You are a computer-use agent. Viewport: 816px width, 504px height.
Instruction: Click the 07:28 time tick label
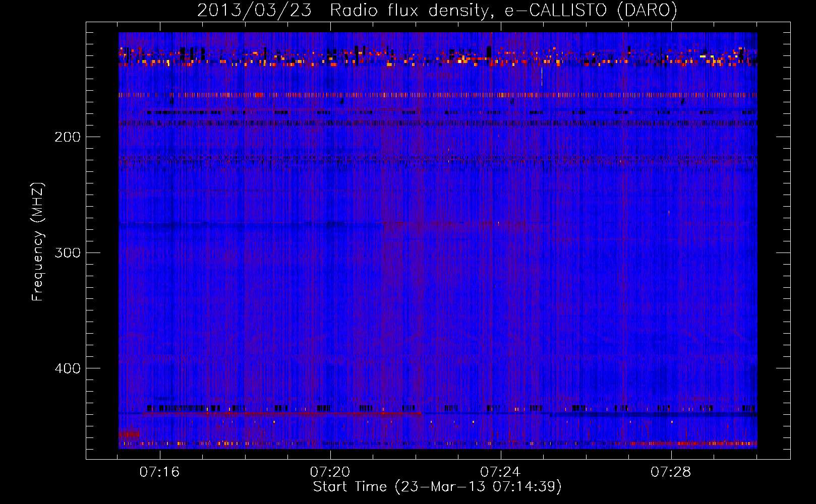(x=671, y=472)
